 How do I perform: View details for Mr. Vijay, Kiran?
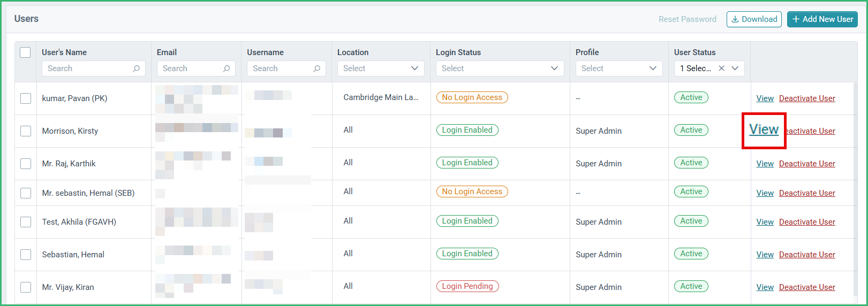pyautogui.click(x=765, y=287)
